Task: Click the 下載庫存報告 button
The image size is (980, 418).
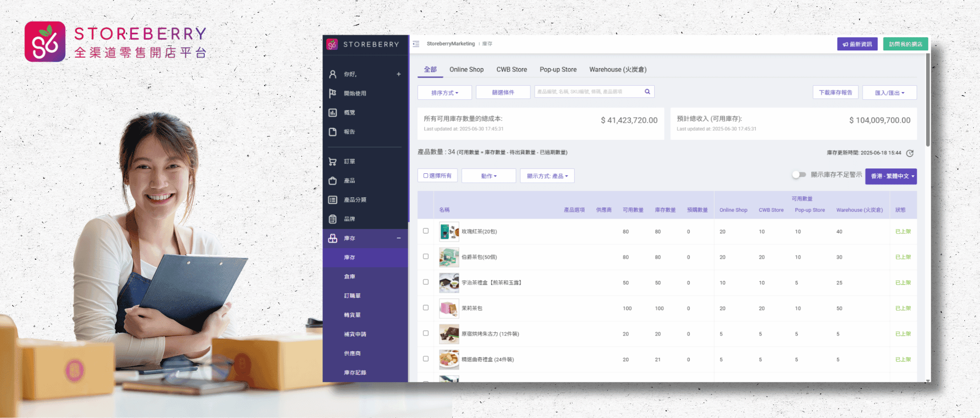Action: coord(835,93)
